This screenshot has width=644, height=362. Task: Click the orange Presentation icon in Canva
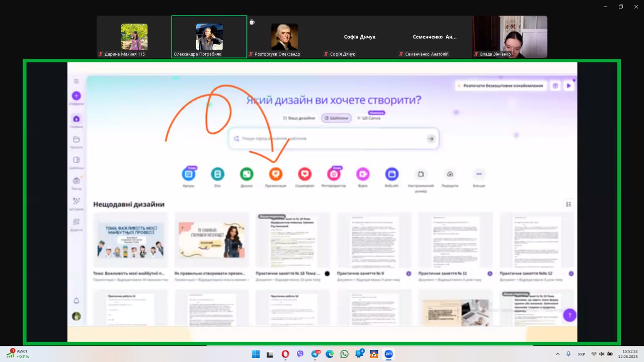275,174
